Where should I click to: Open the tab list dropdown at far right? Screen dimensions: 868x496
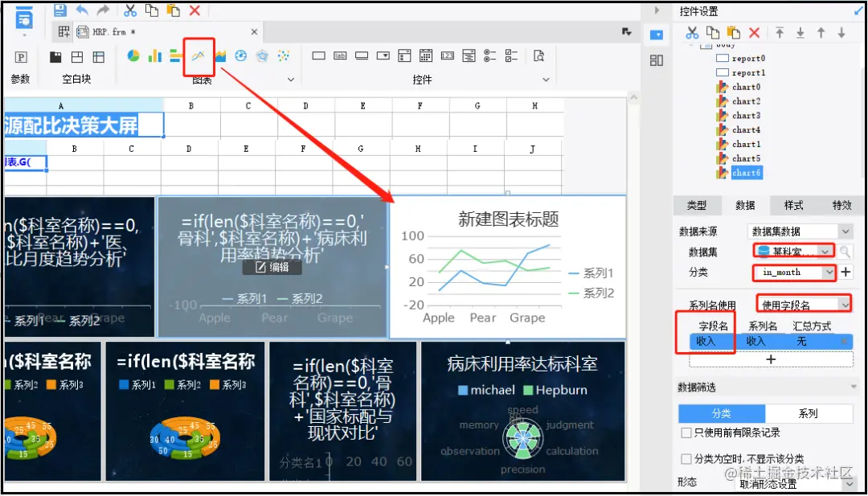coord(627,32)
